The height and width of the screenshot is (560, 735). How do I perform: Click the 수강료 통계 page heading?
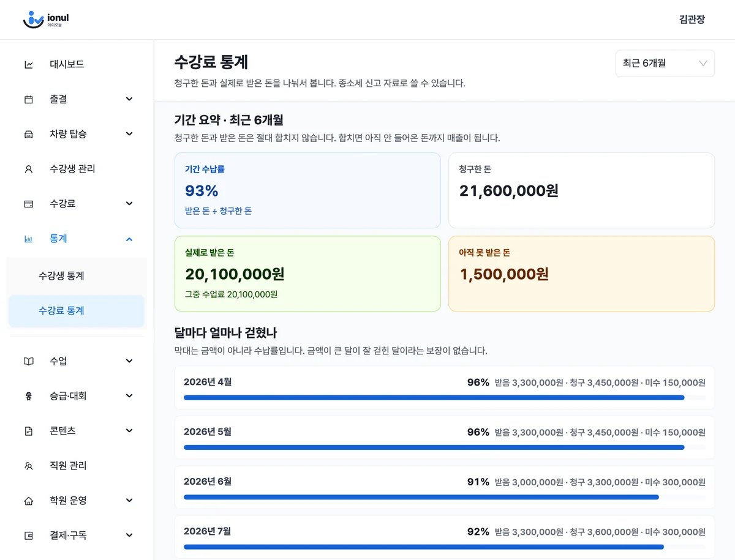click(211, 62)
